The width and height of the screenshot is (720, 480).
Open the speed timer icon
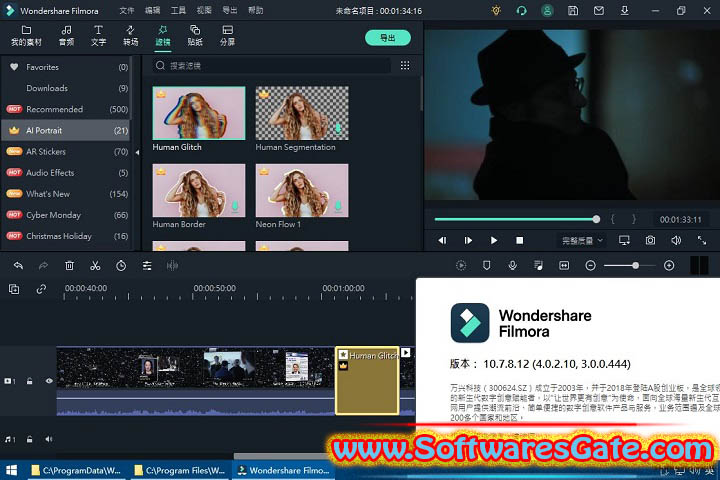pyautogui.click(x=121, y=265)
